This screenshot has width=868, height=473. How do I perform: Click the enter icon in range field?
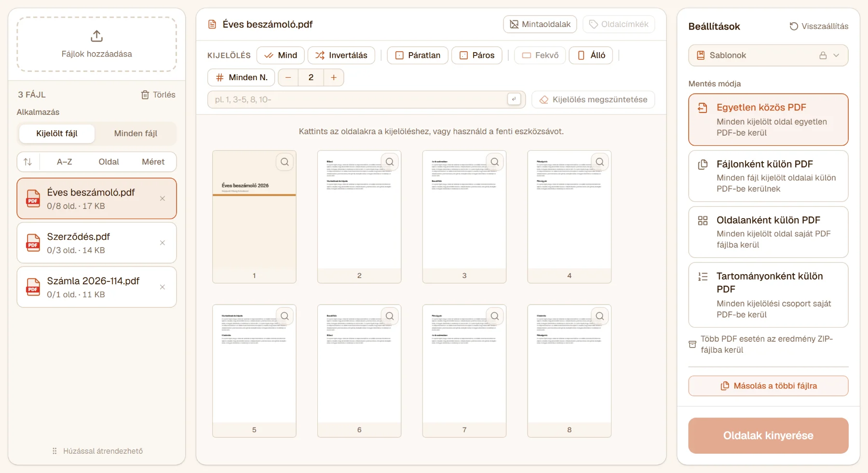(x=514, y=99)
